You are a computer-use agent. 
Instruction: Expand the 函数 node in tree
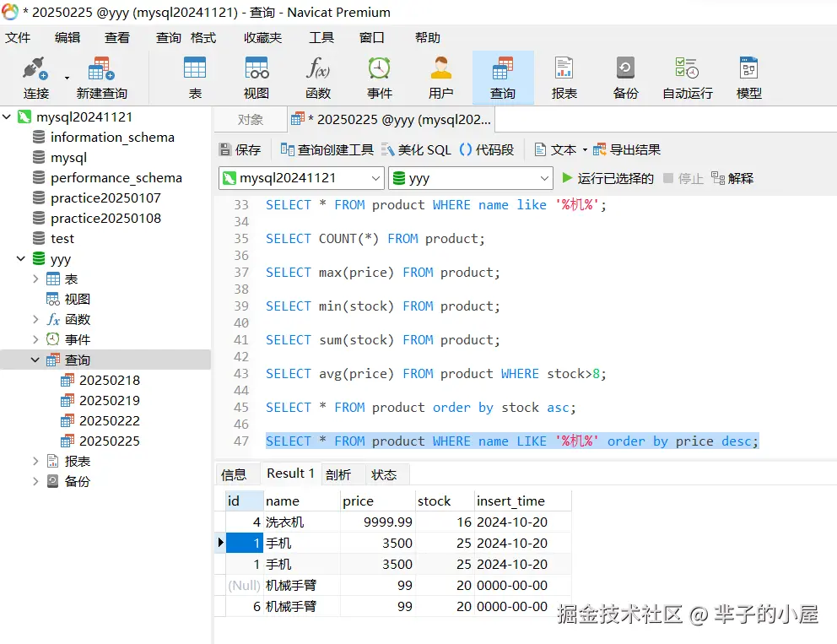35,319
